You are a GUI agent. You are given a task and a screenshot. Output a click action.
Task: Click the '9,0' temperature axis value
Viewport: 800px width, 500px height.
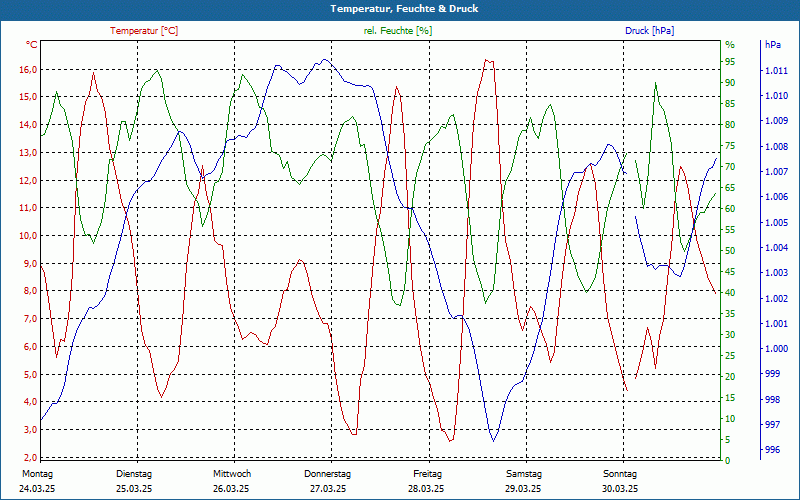[x=30, y=263]
